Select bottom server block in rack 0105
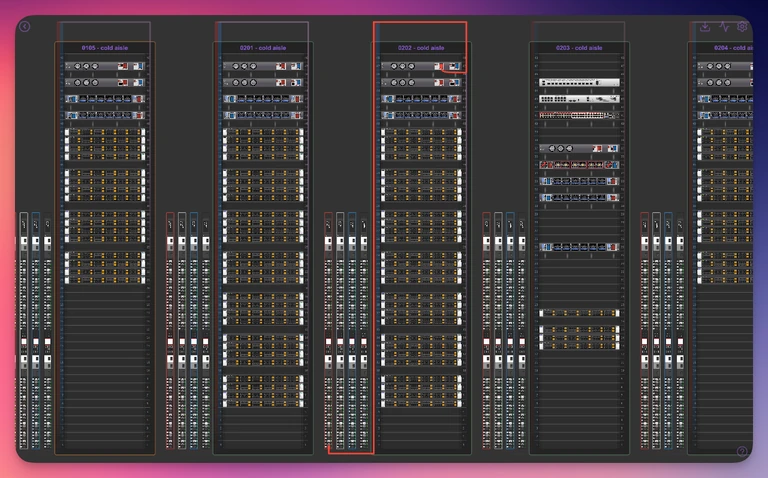 coord(105,267)
